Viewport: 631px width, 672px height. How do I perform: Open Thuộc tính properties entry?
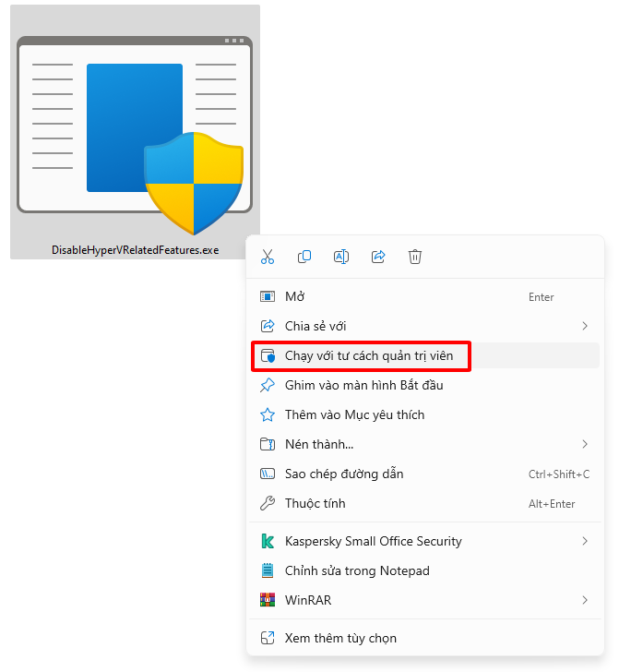425,504
